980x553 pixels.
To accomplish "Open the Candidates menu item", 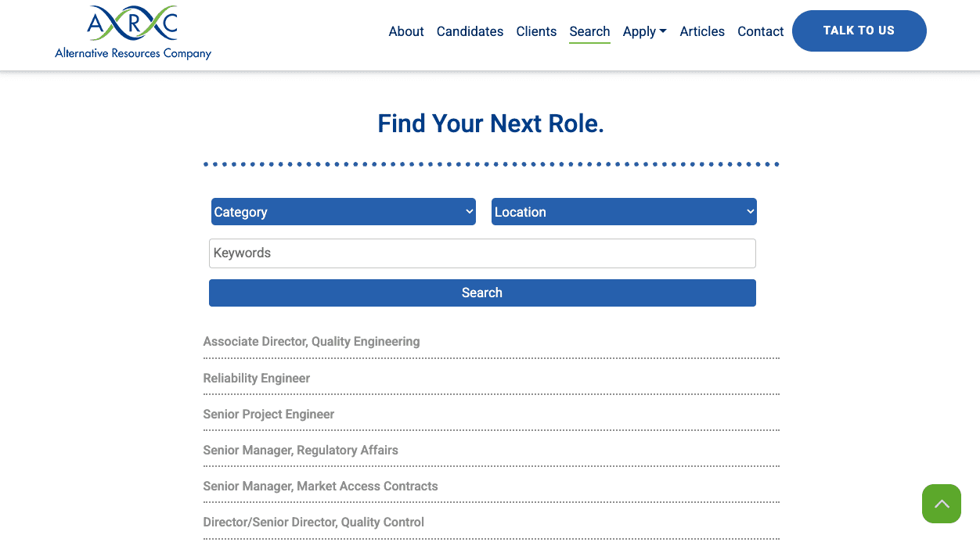I will pyautogui.click(x=470, y=31).
